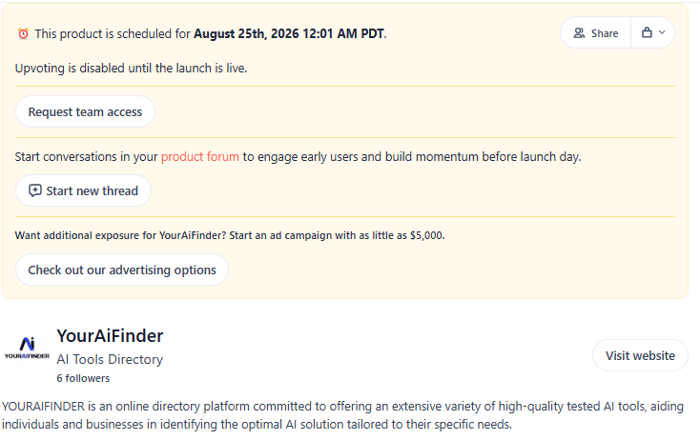Click the scheduled launch date text
This screenshot has width=700, height=440.
(289, 34)
